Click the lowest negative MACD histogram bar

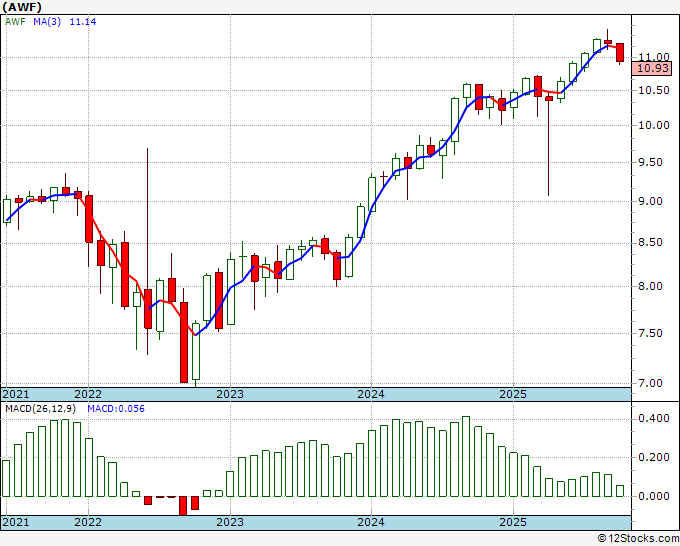(x=183, y=506)
